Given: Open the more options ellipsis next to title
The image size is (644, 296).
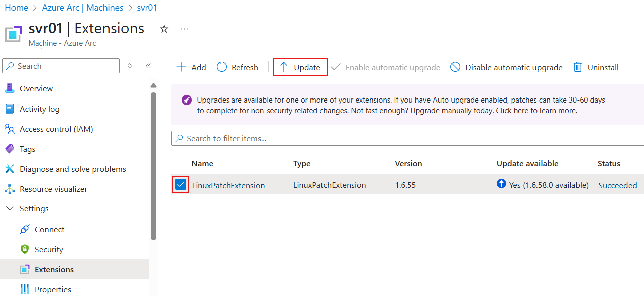Looking at the screenshot, I should tap(184, 29).
